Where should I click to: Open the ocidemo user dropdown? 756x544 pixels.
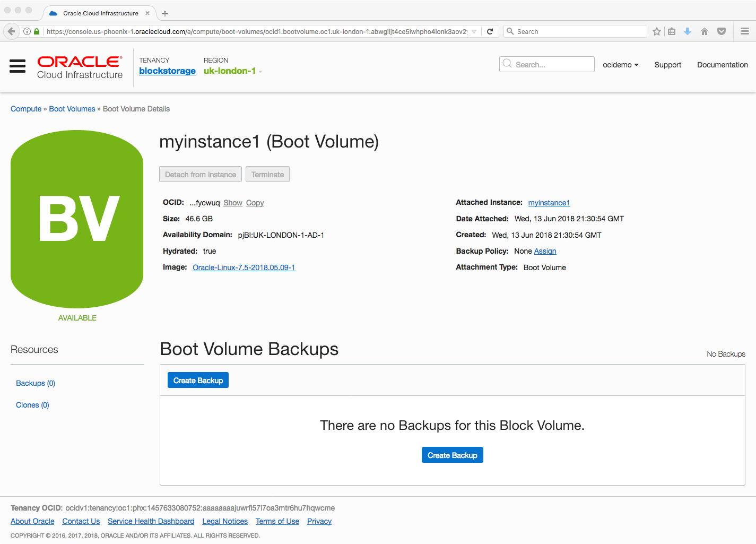pyautogui.click(x=620, y=65)
